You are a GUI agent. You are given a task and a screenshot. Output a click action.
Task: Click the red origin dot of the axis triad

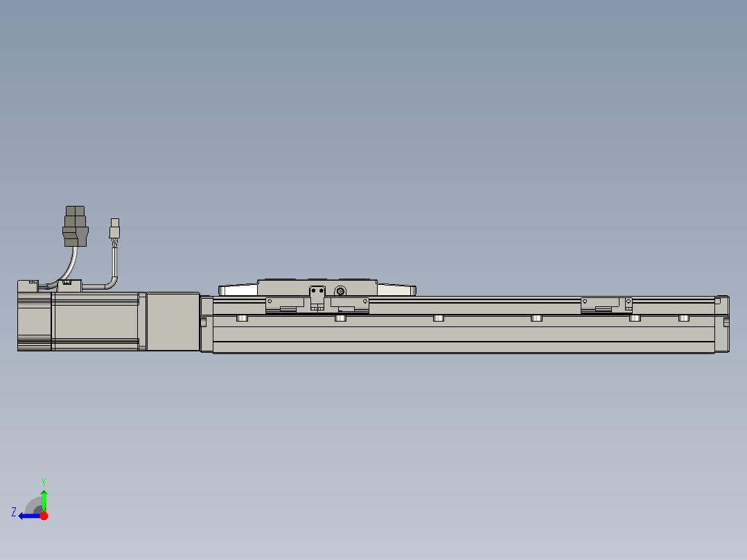(x=44, y=516)
